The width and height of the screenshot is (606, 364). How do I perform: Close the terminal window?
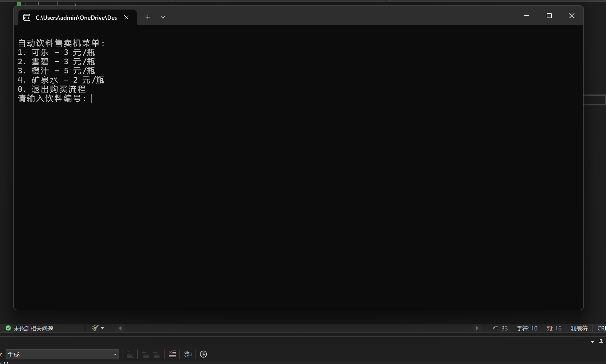point(572,15)
